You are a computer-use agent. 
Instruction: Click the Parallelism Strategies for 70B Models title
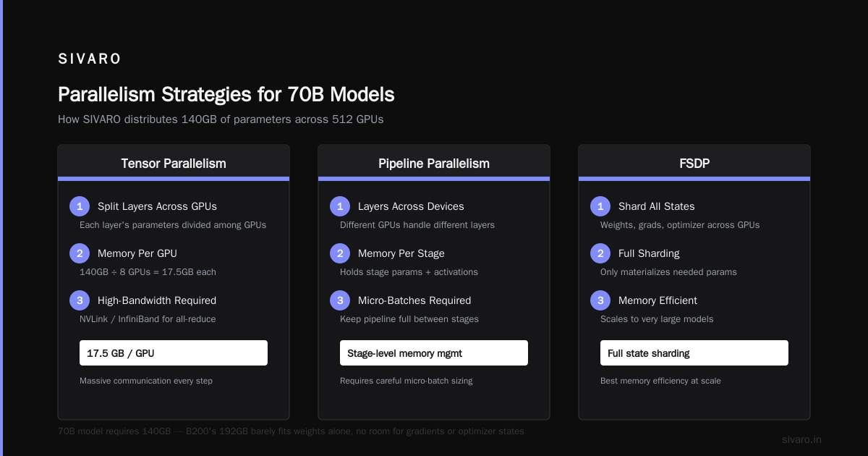(x=226, y=95)
